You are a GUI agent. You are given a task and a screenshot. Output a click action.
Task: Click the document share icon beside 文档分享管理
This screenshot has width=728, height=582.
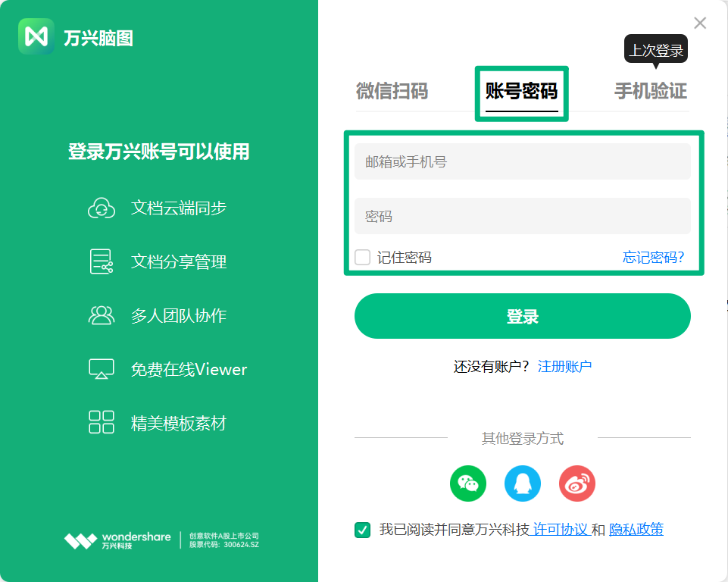(102, 261)
